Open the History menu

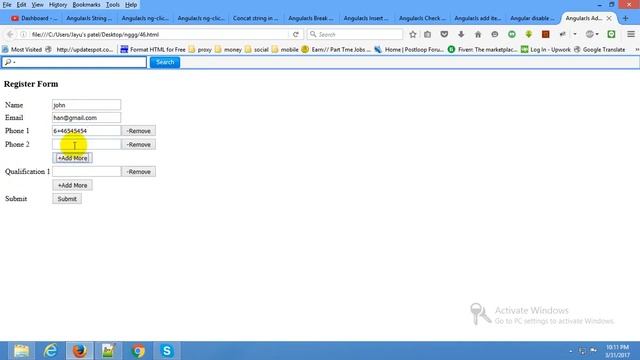(58, 5)
